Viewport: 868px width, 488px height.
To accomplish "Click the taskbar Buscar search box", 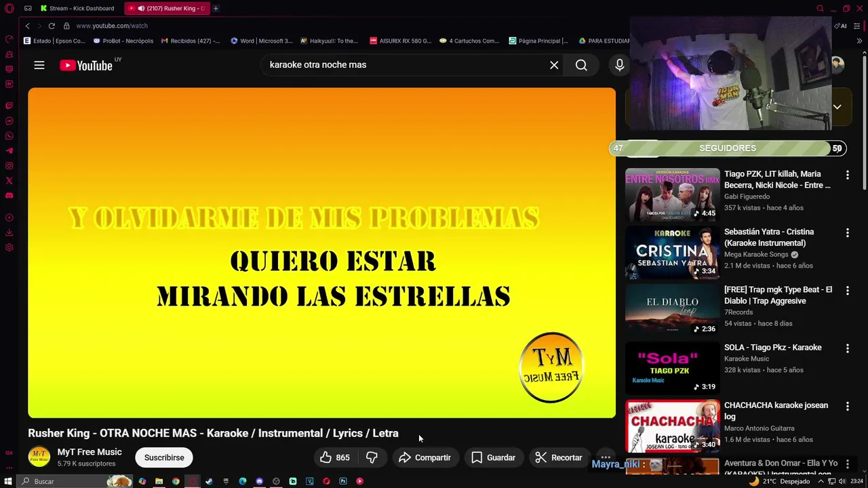I will [x=75, y=481].
